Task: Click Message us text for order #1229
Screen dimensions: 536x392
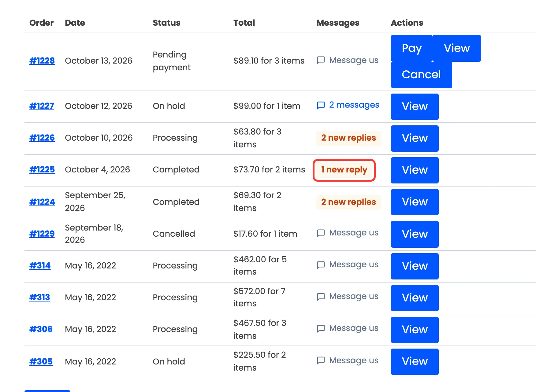Action: [x=354, y=233]
